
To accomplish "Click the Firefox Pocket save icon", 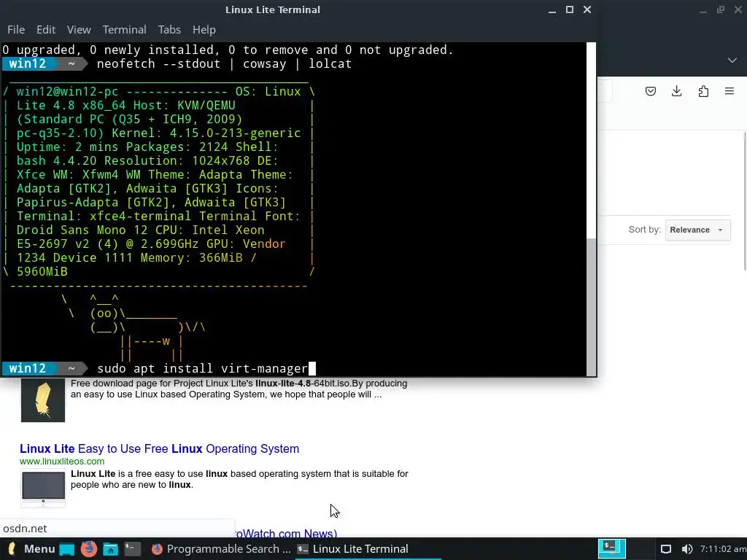I will 650,91.
